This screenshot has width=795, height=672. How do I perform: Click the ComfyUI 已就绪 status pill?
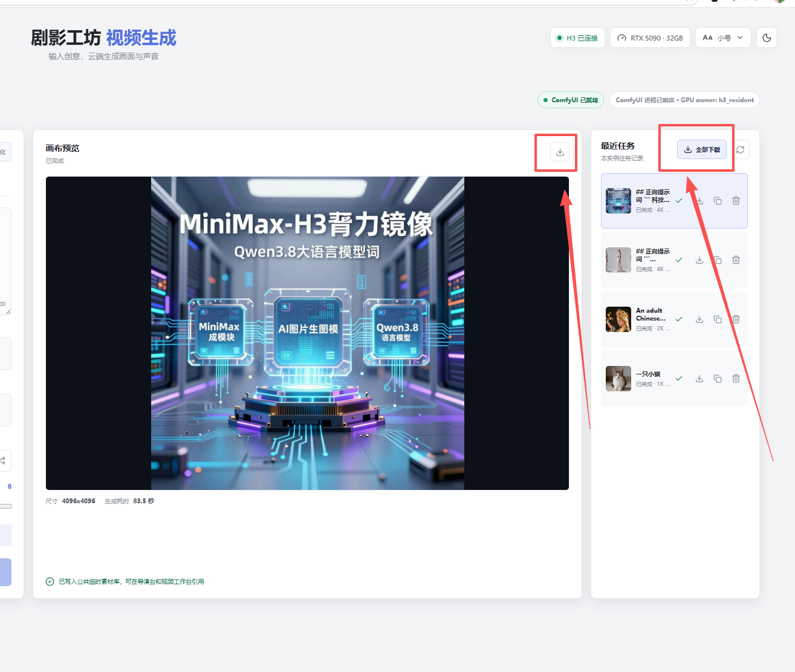pyautogui.click(x=571, y=100)
